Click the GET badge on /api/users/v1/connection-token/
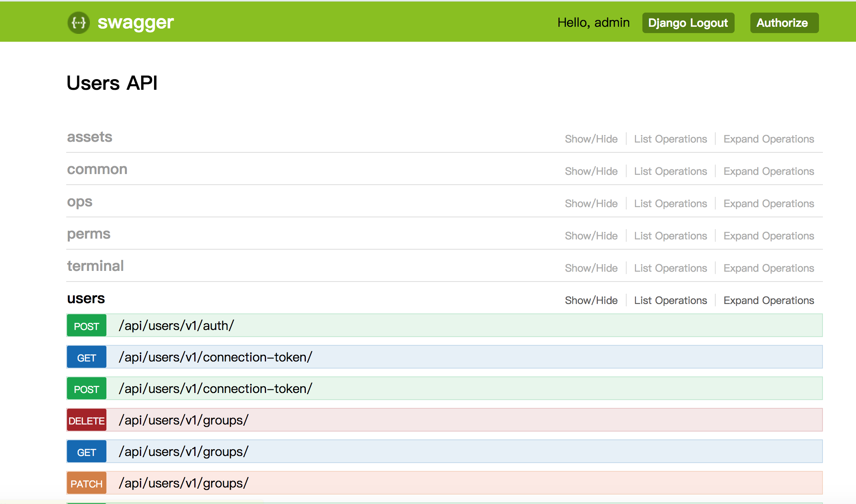The width and height of the screenshot is (856, 504). point(86,357)
